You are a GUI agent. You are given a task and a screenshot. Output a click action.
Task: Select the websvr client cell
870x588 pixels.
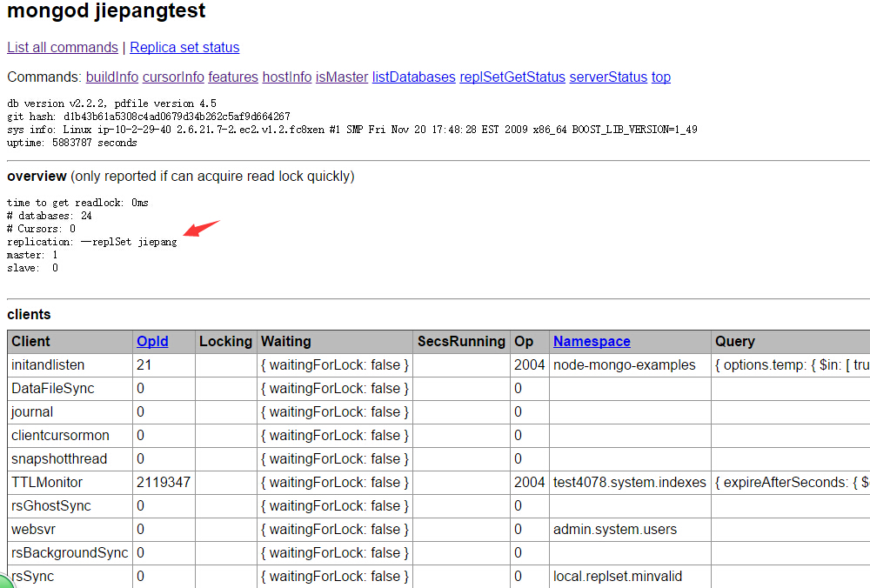(70, 529)
